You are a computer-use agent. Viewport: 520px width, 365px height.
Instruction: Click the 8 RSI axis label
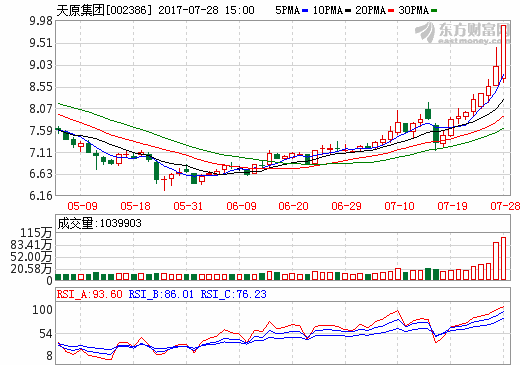tap(49, 356)
